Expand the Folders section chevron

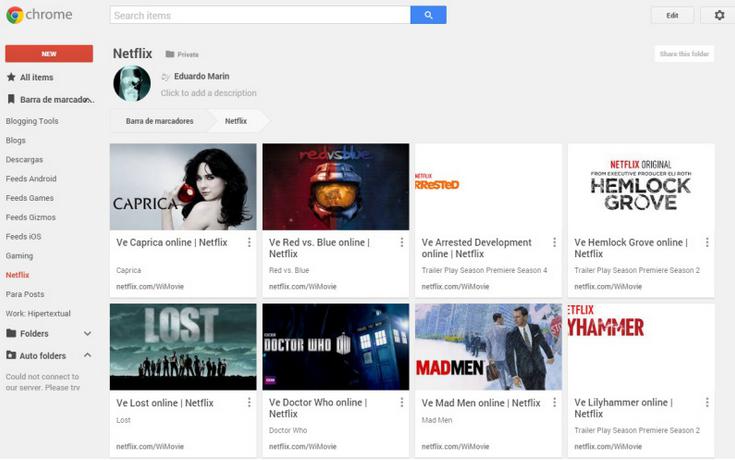87,333
